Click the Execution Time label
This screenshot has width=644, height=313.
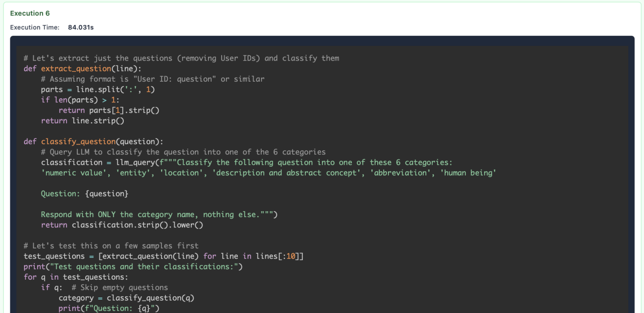click(x=35, y=27)
